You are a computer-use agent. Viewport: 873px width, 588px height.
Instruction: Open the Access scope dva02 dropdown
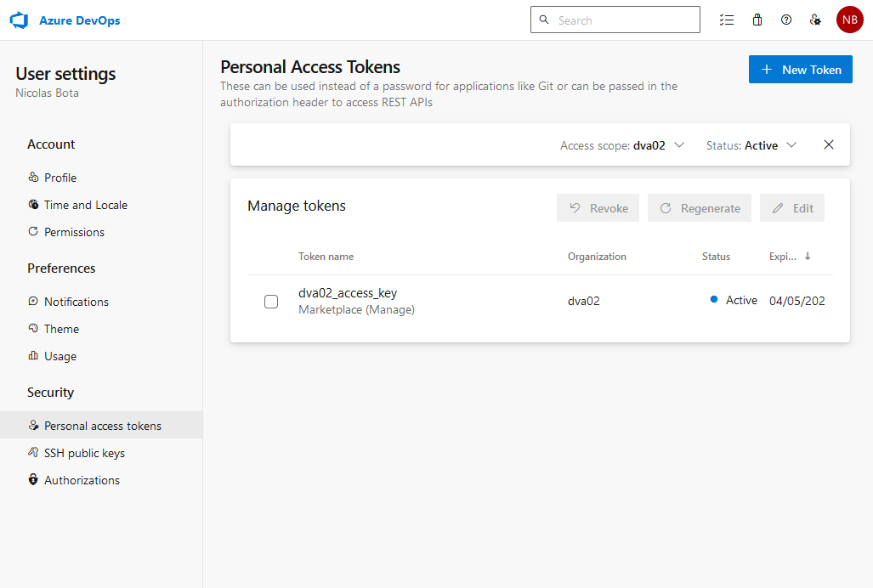tap(622, 145)
